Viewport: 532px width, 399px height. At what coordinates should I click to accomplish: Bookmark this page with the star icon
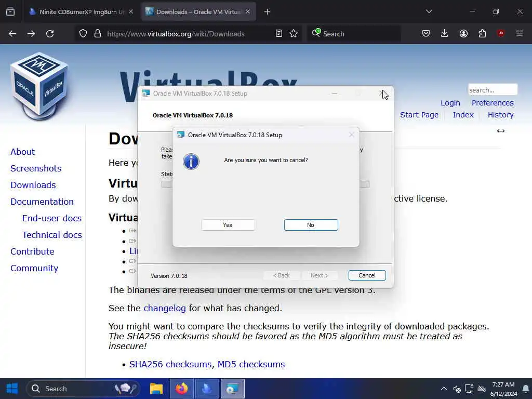coord(294,34)
